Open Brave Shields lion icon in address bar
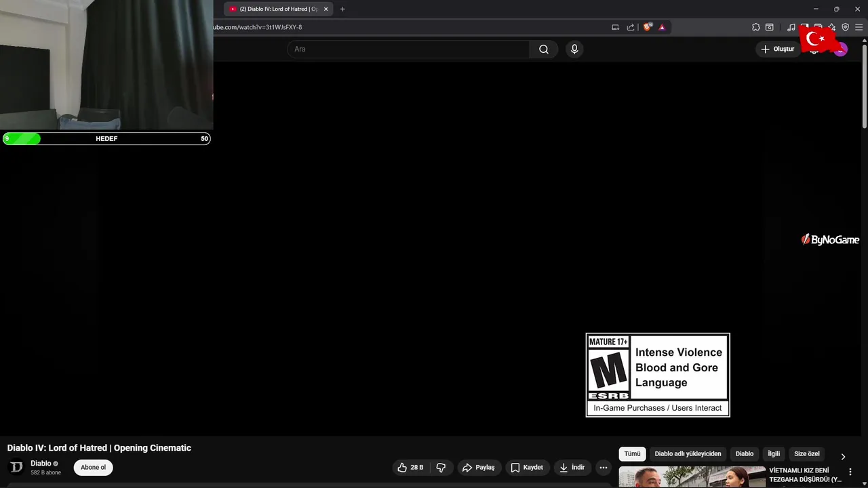This screenshot has height=488, width=868. pos(648,27)
